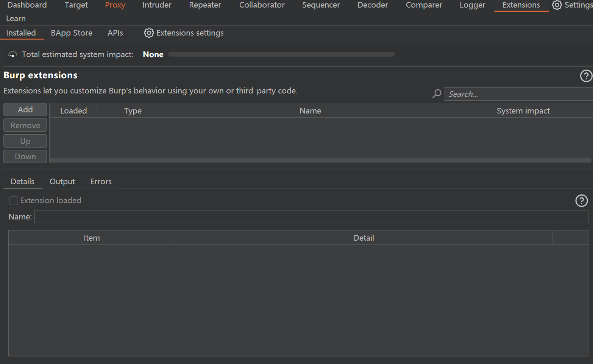The image size is (593, 364).
Task: Click the Settings gear icon
Action: [557, 5]
